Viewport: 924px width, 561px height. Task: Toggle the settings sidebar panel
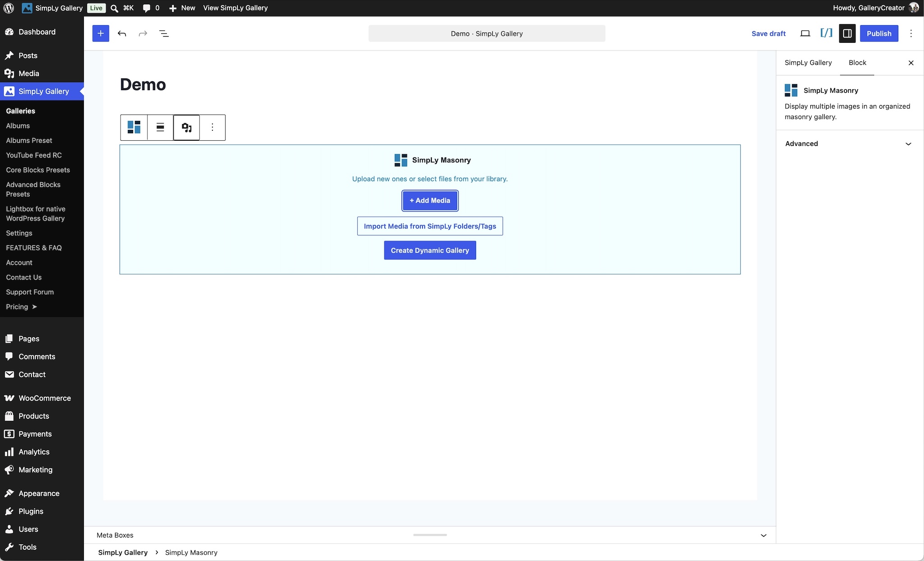pos(847,33)
